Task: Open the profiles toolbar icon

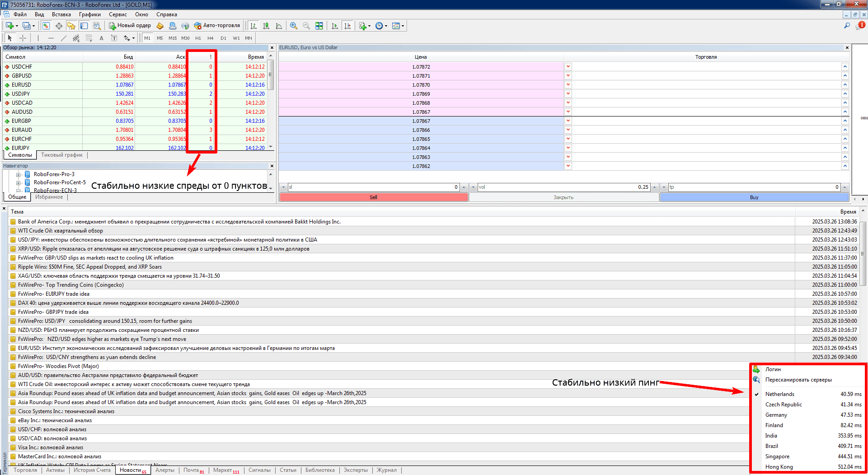Action: (x=26, y=26)
